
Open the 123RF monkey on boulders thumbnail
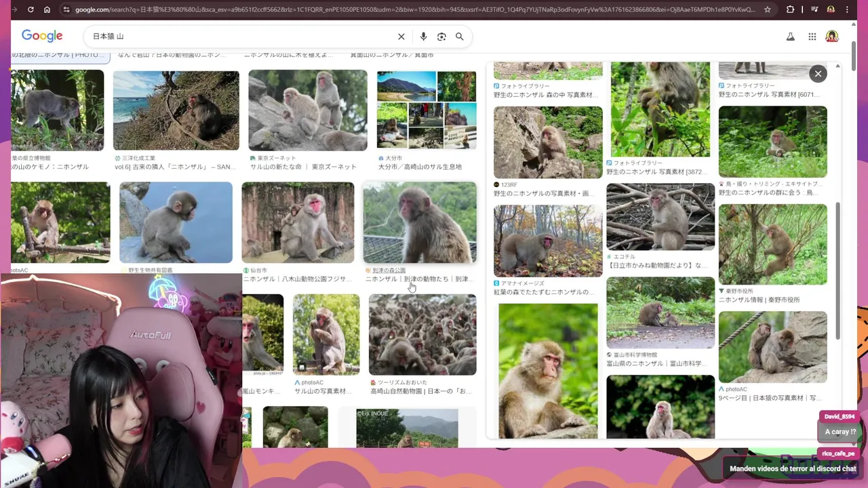point(548,142)
